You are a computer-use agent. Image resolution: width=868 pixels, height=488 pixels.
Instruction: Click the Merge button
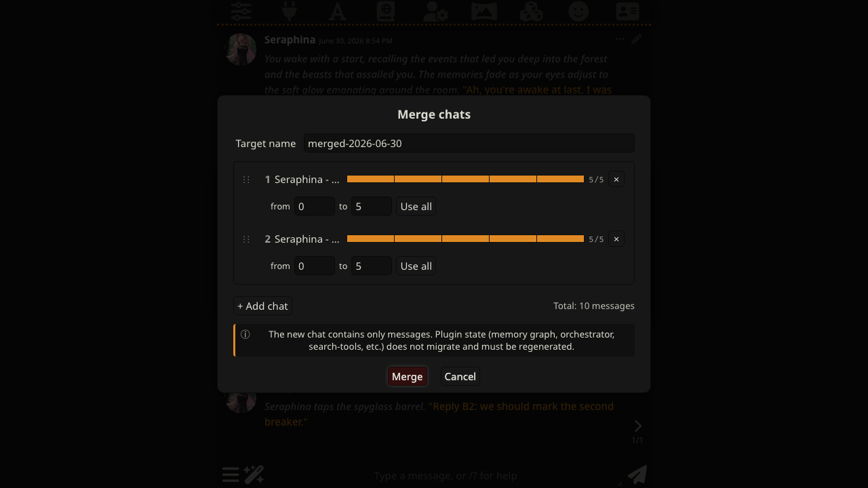[407, 376]
